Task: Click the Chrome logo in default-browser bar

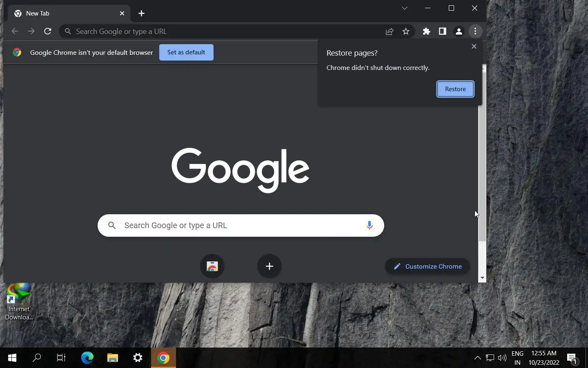Action: [x=17, y=52]
